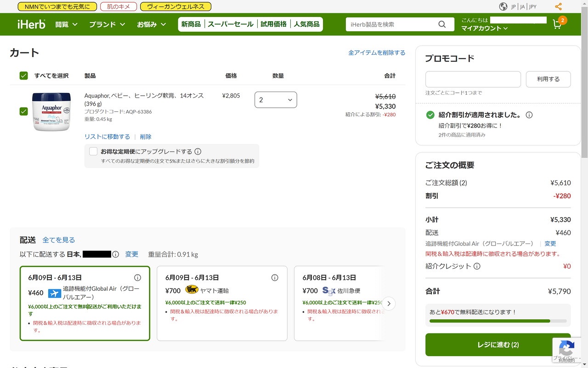Click the 合計 ¥5,790 total amount
The height and width of the screenshot is (368, 588).
point(560,291)
